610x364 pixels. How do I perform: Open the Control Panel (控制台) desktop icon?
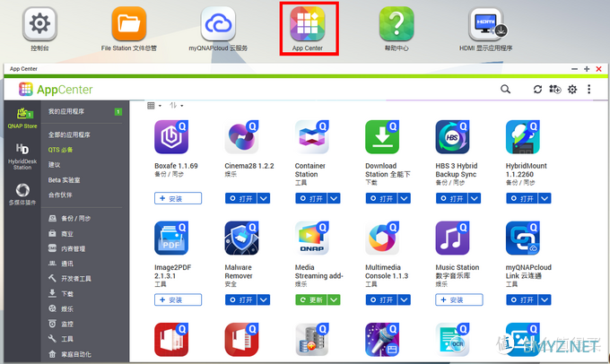pyautogui.click(x=39, y=24)
